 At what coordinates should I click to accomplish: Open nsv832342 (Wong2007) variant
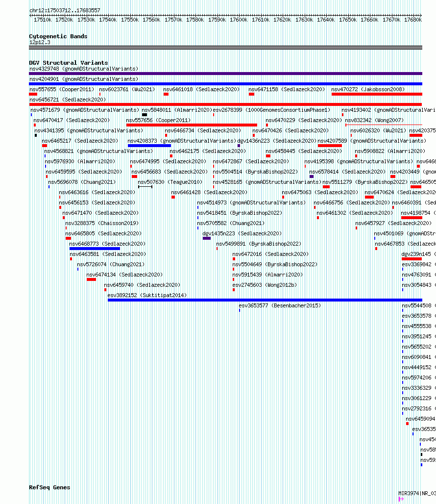[374, 120]
